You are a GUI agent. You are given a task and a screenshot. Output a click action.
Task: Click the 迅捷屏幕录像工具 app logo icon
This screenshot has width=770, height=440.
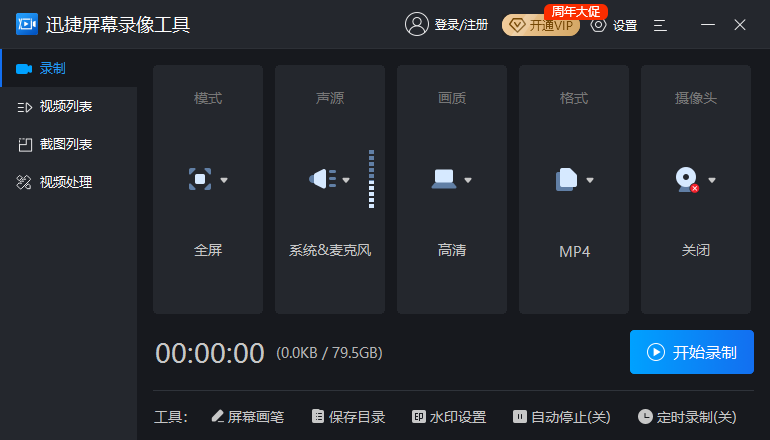pyautogui.click(x=27, y=24)
